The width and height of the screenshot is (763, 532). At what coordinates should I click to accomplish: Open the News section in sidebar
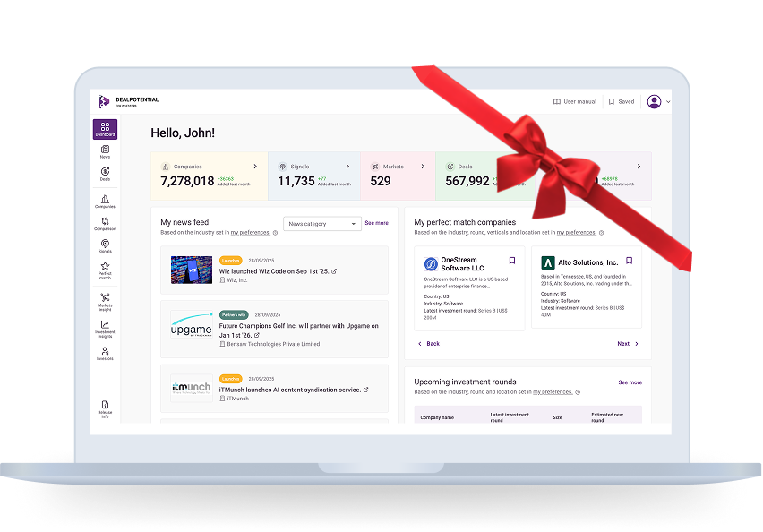pos(105,151)
